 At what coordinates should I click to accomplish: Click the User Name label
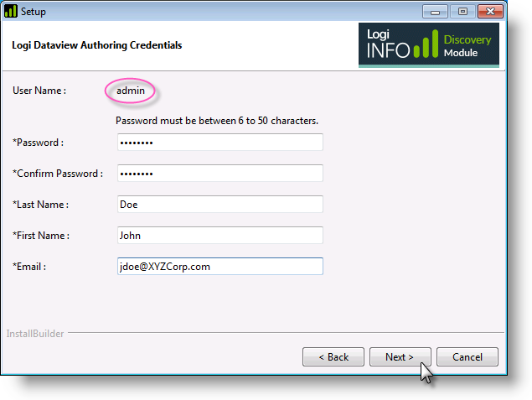(x=39, y=91)
